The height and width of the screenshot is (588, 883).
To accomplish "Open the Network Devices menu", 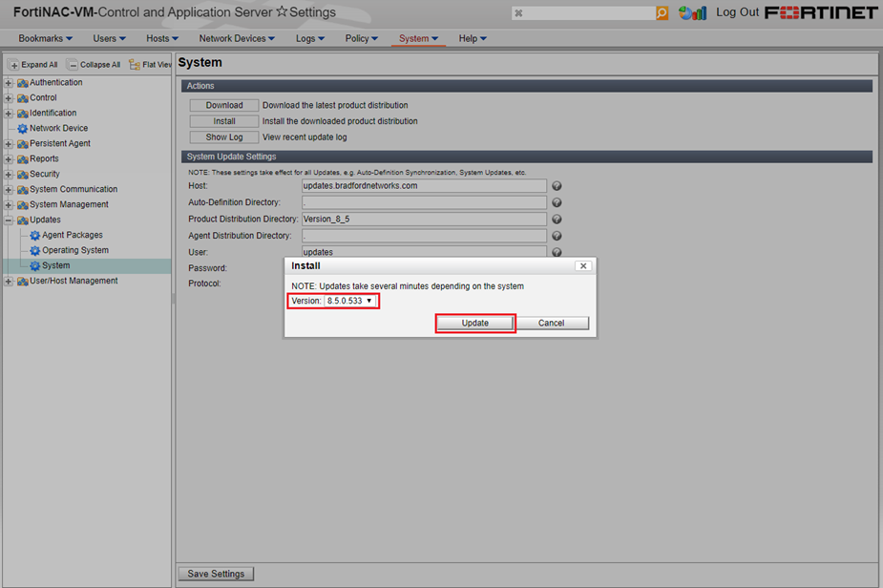I will tap(237, 39).
